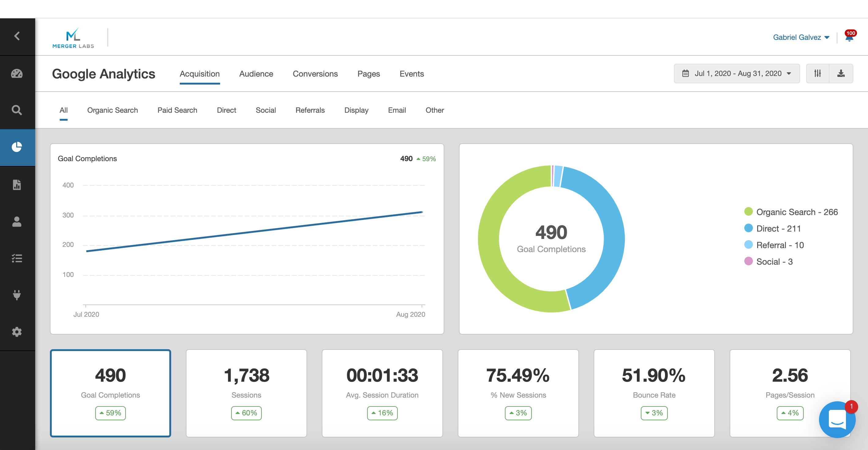Click the Social - 3 legend label
Image resolution: width=868 pixels, height=450 pixels.
[774, 262]
